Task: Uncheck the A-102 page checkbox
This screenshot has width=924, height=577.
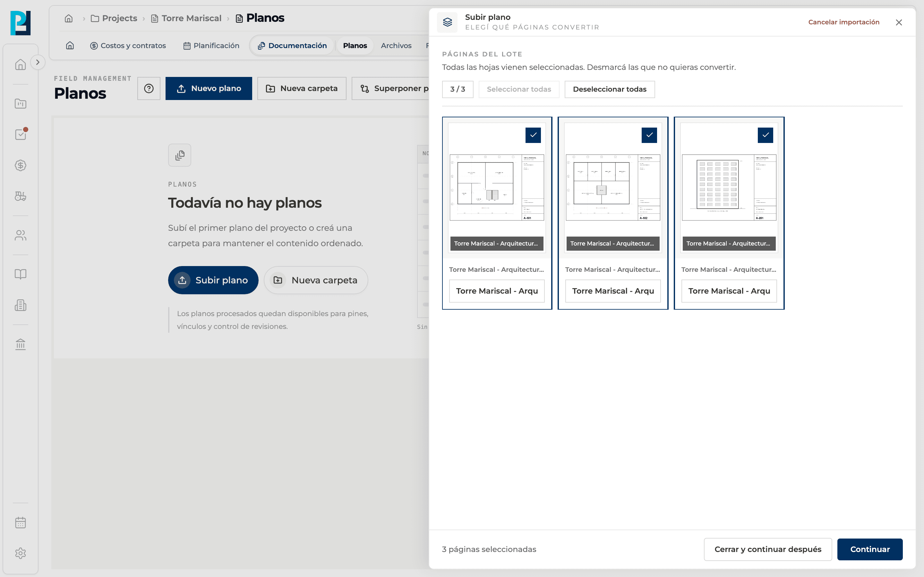Action: tap(649, 135)
